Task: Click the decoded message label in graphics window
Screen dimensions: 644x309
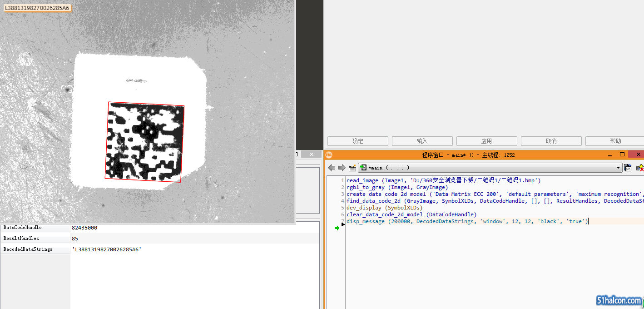Action: [37, 8]
